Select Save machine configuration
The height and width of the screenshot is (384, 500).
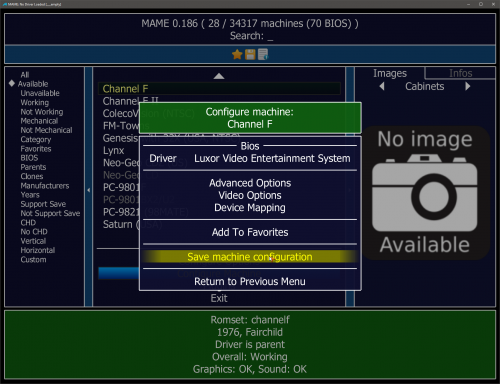click(x=250, y=257)
